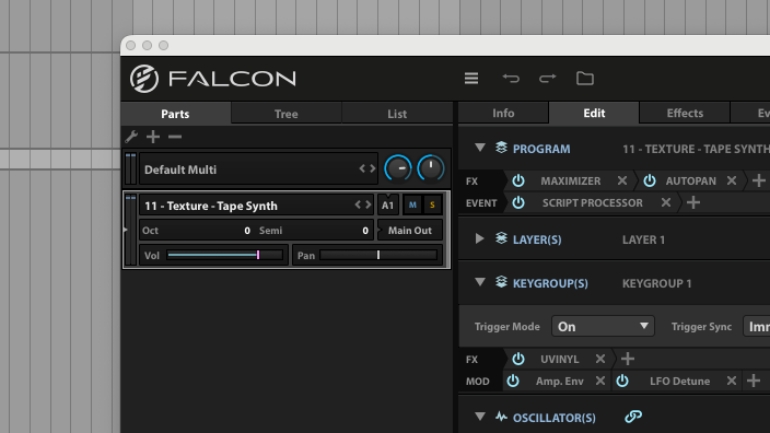Click the part Pan slider
770x433 pixels.
(x=378, y=255)
